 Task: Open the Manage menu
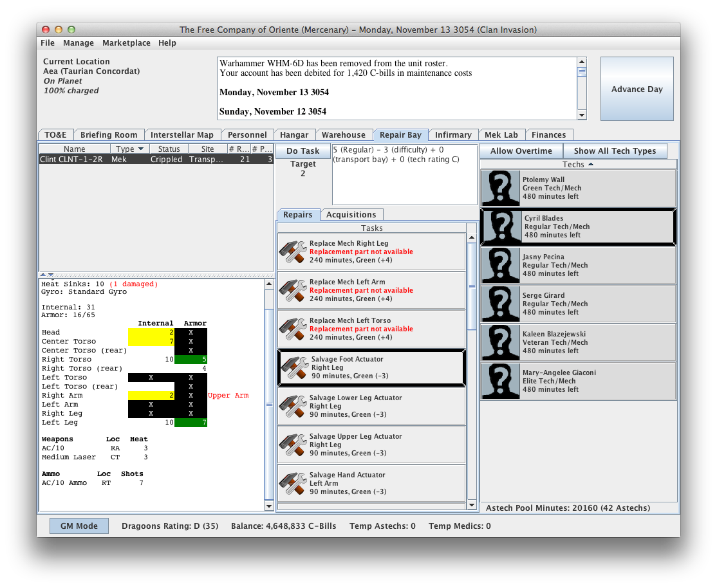(78, 42)
